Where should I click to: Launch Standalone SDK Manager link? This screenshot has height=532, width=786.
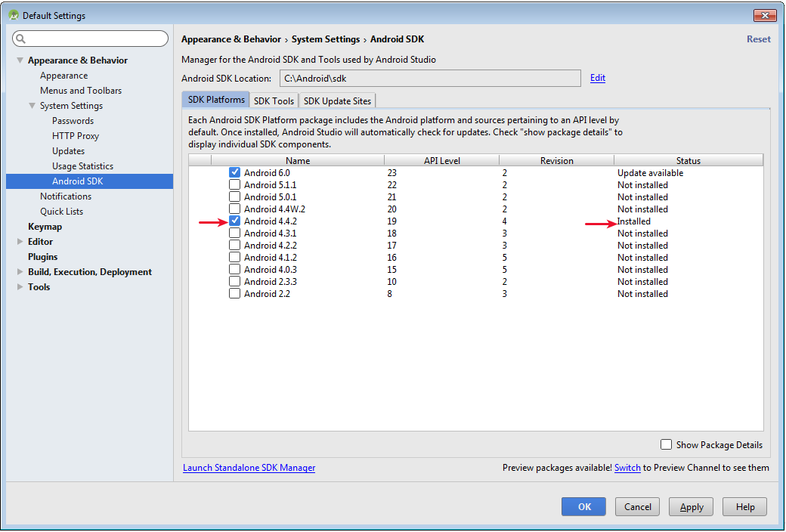pyautogui.click(x=249, y=467)
